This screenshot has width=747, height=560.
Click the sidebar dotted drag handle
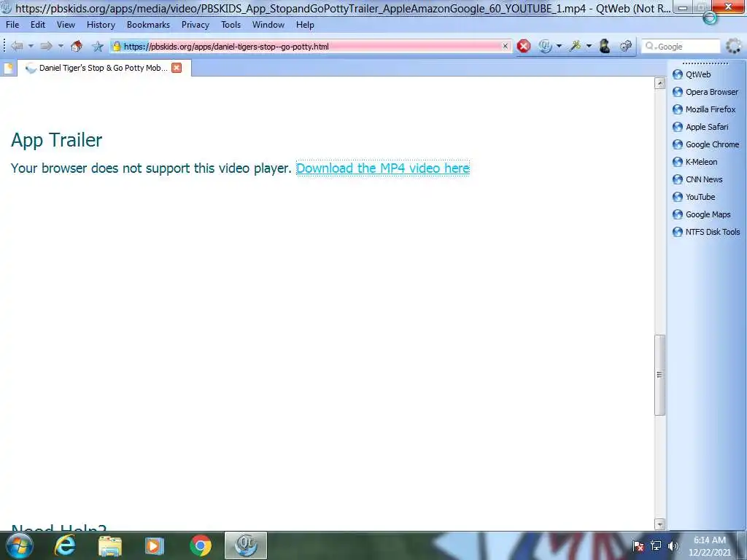point(705,63)
